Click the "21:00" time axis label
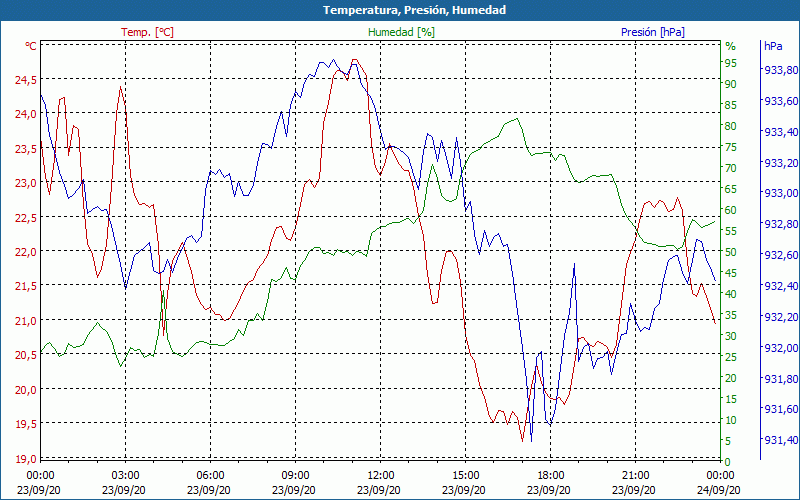The width and height of the screenshot is (800, 500). [x=636, y=476]
